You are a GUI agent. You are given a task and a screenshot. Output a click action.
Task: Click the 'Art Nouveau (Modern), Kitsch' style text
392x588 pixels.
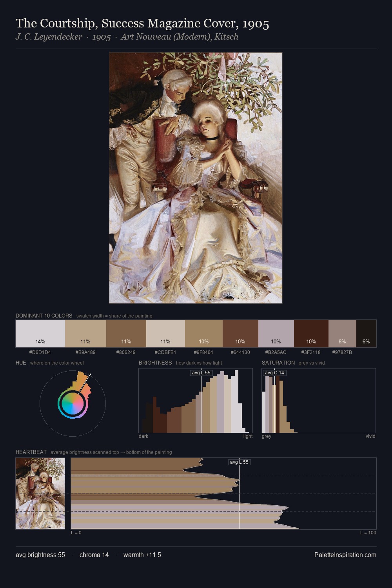[180, 37]
